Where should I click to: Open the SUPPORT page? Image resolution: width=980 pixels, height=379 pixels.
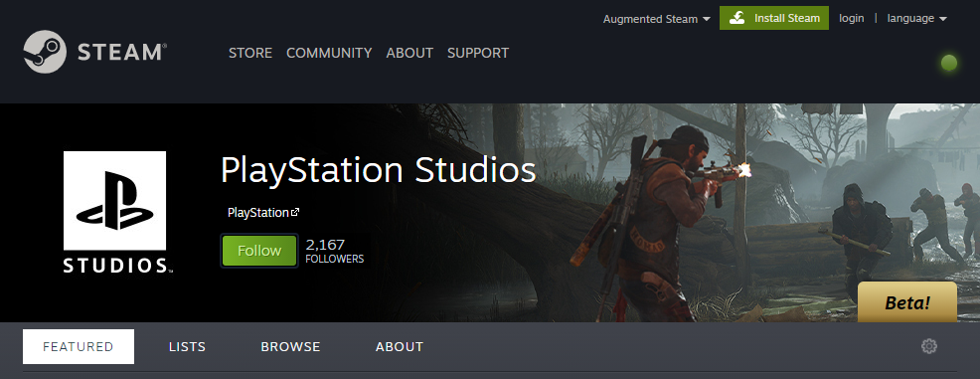point(477,53)
